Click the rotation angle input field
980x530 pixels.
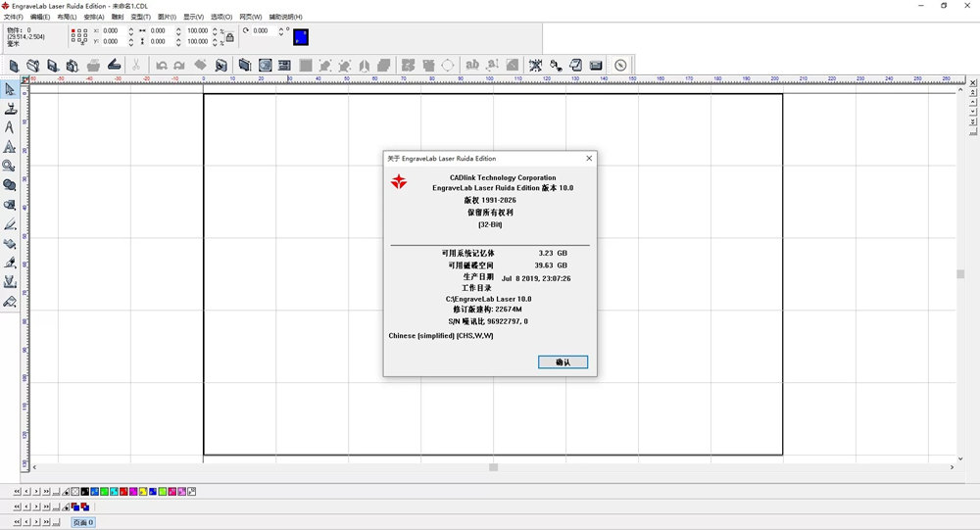264,30
